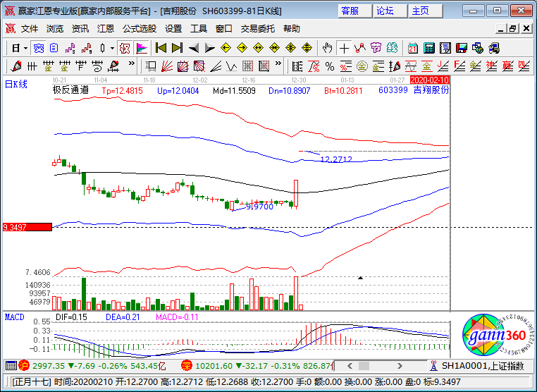Open the 公式选股 menu
This screenshot has width=537, height=392.
pos(140,29)
